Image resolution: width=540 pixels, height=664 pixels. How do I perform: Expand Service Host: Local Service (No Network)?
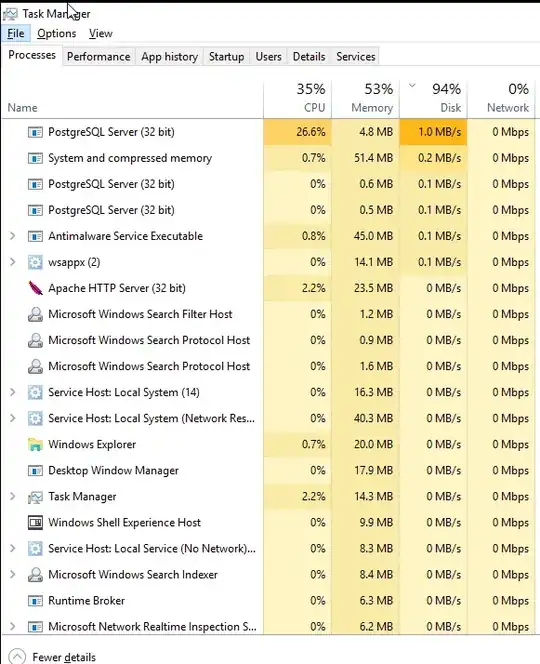(x=13, y=548)
